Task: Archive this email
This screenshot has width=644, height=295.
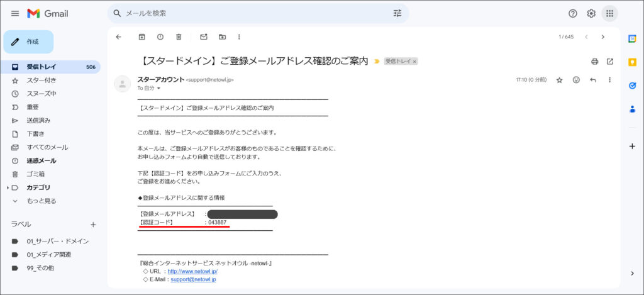Action: (x=142, y=37)
